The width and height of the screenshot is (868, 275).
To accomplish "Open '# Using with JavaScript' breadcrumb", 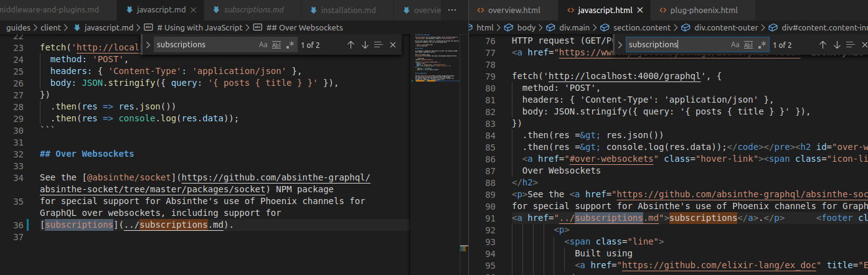I will click(x=199, y=27).
